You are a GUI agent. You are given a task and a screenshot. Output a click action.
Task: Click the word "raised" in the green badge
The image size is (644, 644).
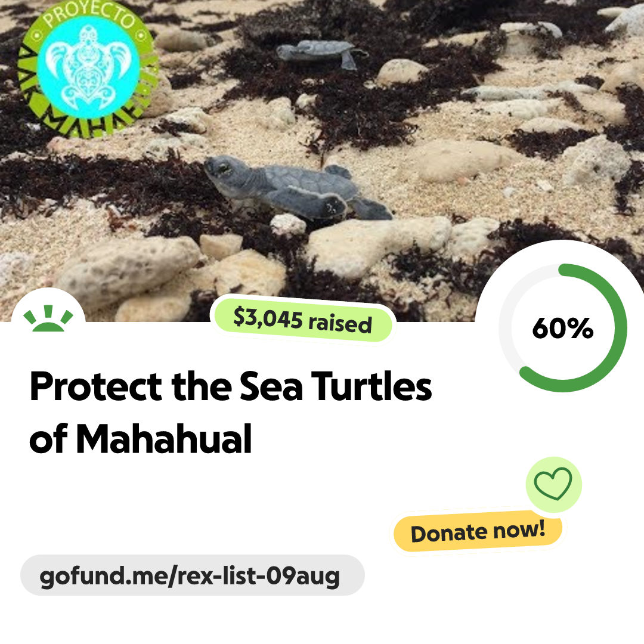[340, 324]
